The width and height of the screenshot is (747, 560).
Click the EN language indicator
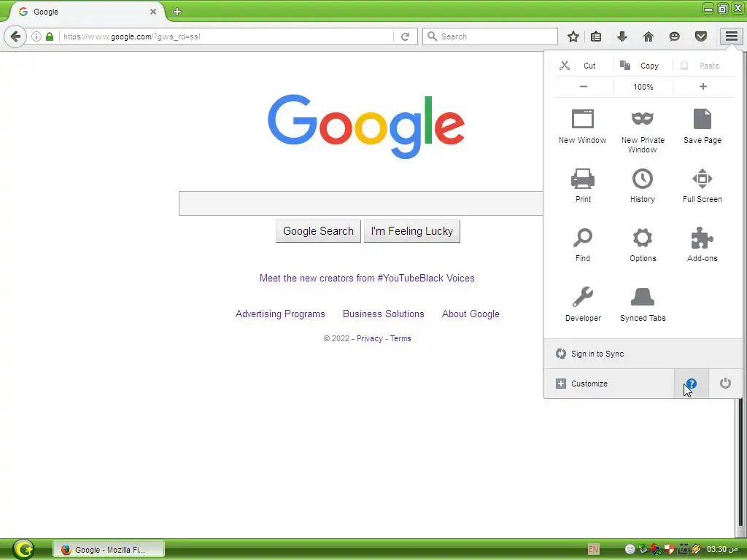tap(593, 549)
